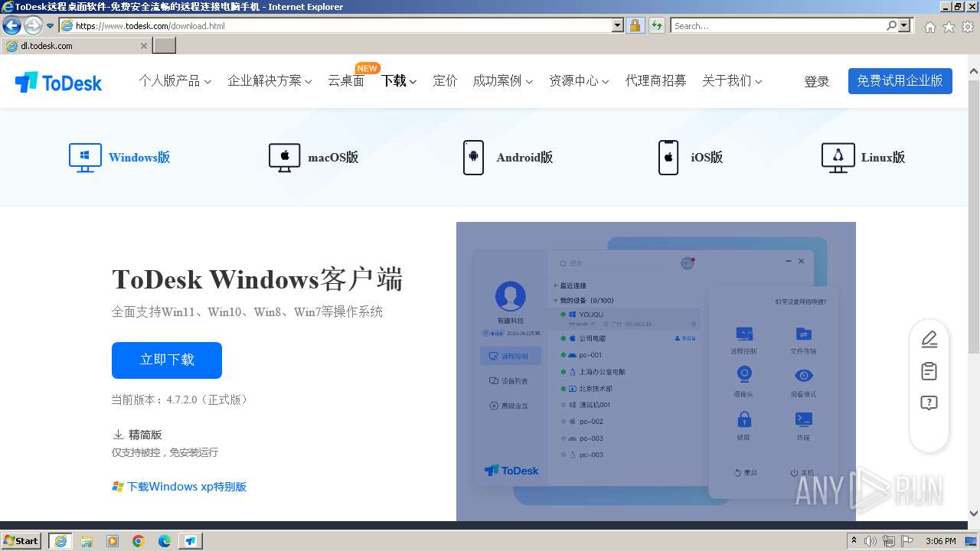Click the IE Back navigation button

point(11,26)
